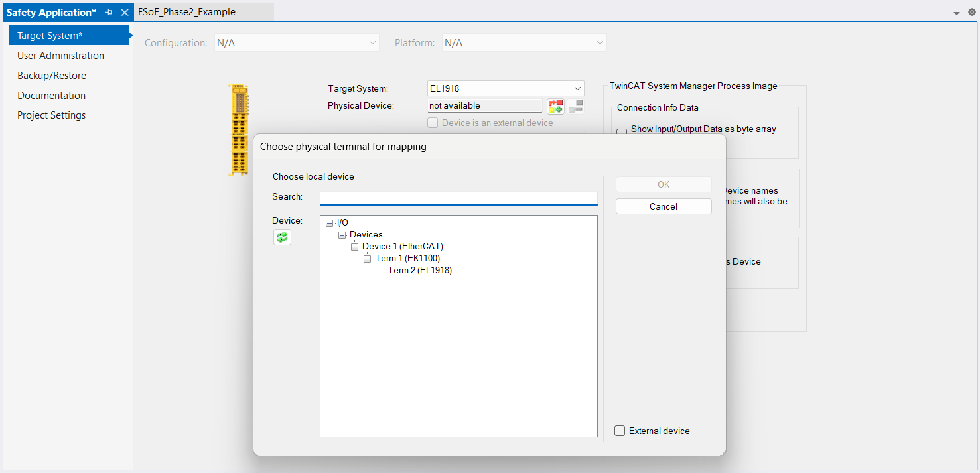Click the Cancel button
The height and width of the screenshot is (473, 980).
tap(664, 206)
